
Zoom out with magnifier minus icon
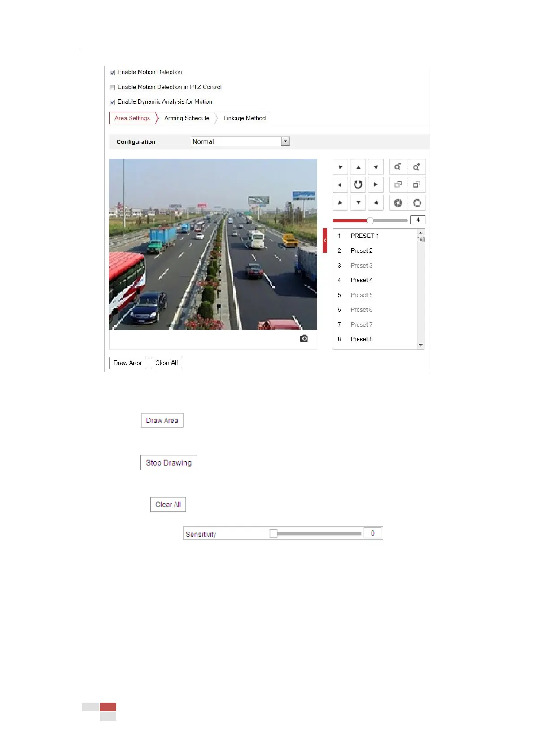click(398, 167)
